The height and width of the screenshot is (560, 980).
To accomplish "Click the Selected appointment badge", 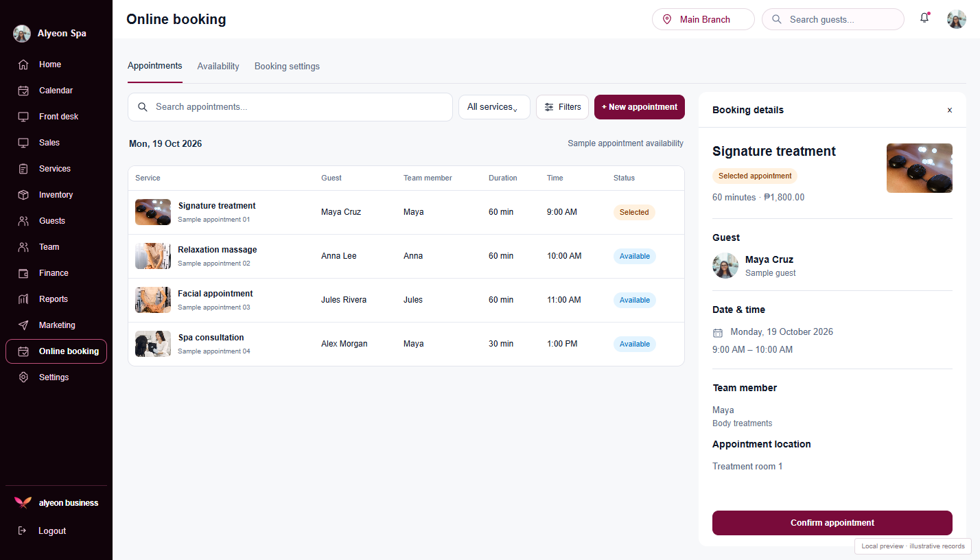I will (x=755, y=176).
